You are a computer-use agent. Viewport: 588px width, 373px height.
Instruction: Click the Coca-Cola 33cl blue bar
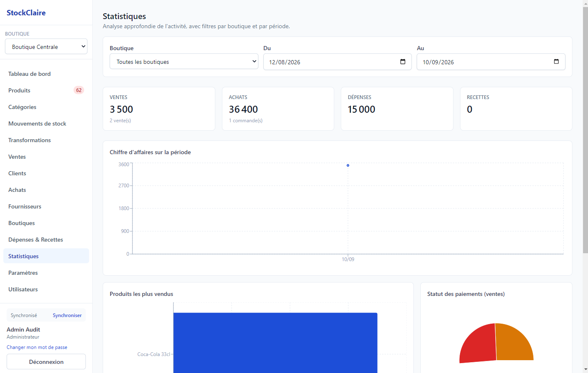tap(275, 343)
